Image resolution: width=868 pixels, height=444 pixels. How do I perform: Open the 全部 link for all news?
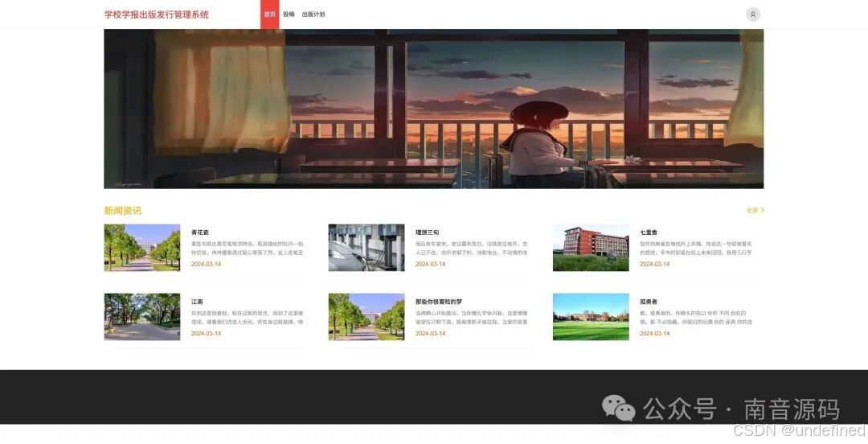coord(755,211)
